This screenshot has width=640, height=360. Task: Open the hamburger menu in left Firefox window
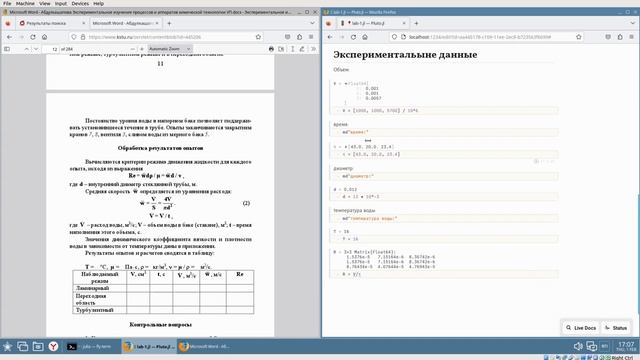pyautogui.click(x=311, y=37)
